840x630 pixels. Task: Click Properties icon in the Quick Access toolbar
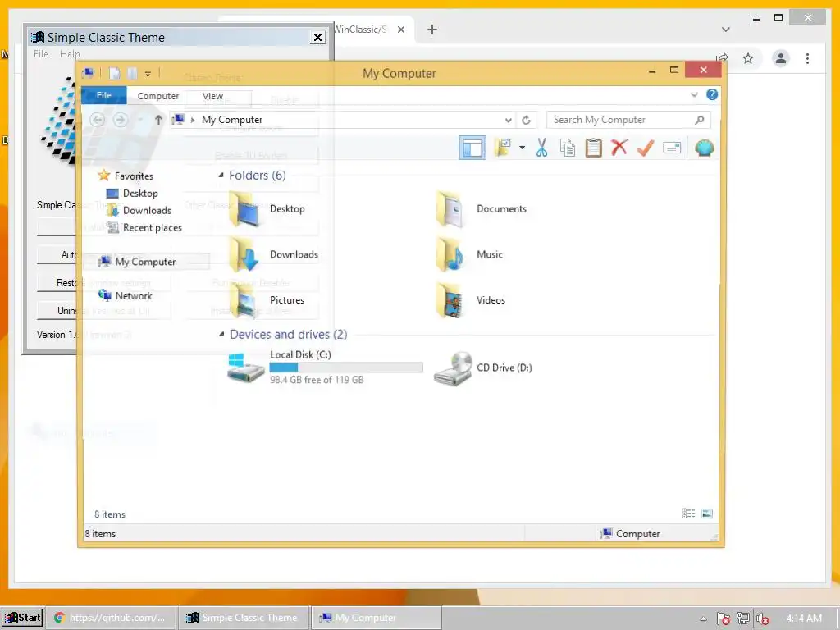(x=114, y=73)
